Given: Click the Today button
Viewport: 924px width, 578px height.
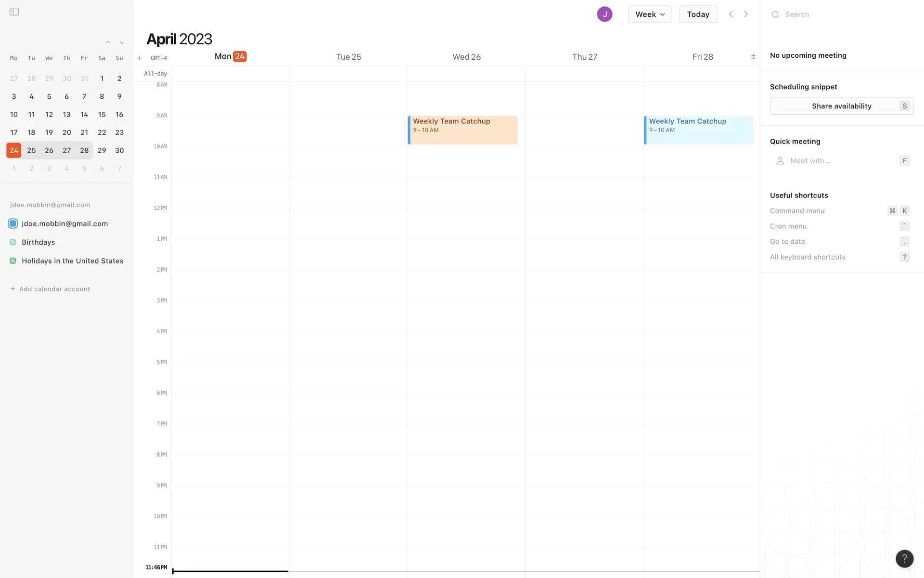Looking at the screenshot, I should 698,14.
